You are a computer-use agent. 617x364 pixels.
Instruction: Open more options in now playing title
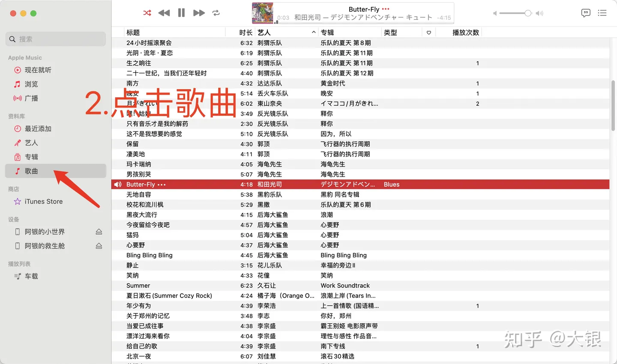[x=386, y=9]
